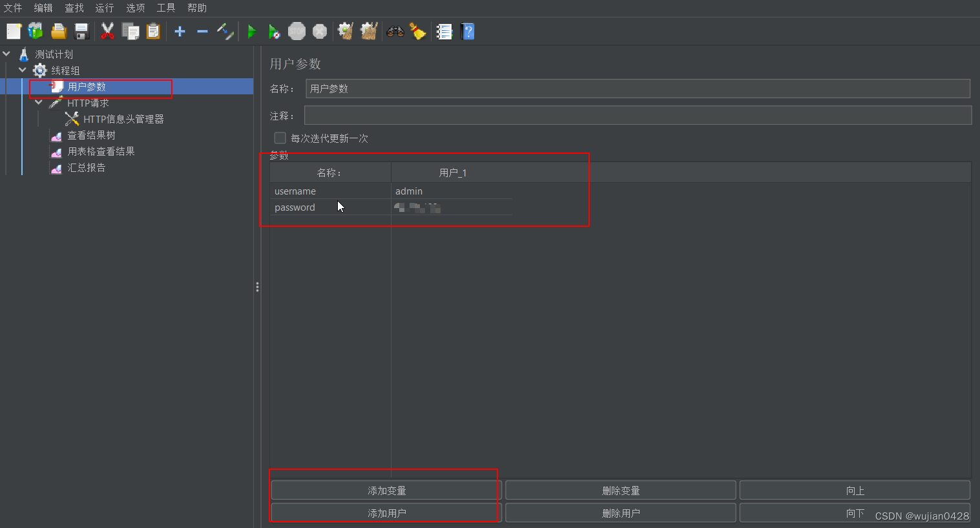Open the 文件 menu
The height and width of the screenshot is (528, 980).
(x=13, y=8)
